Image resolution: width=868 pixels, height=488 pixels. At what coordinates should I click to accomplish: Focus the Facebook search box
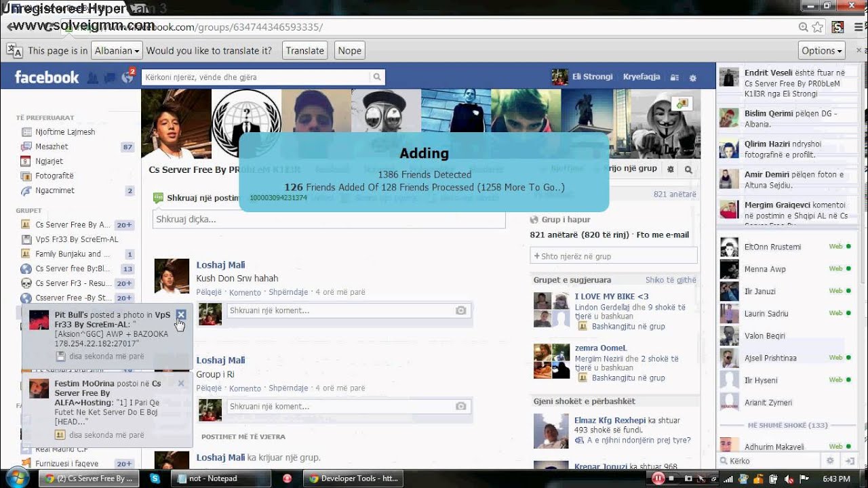(x=256, y=77)
